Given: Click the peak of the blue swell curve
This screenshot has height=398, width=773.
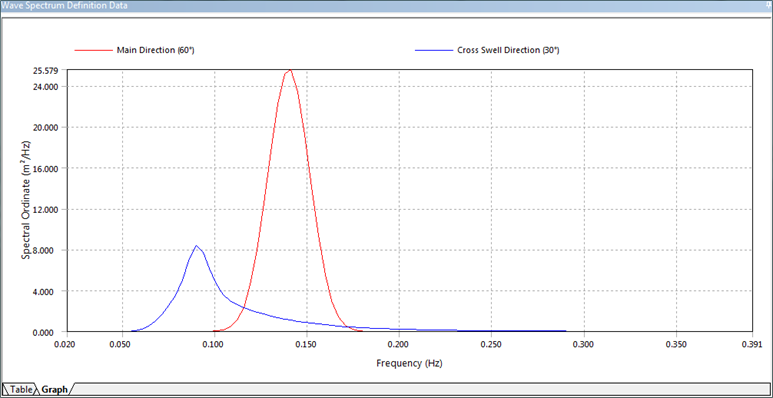Looking at the screenshot, I should pyautogui.click(x=196, y=246).
